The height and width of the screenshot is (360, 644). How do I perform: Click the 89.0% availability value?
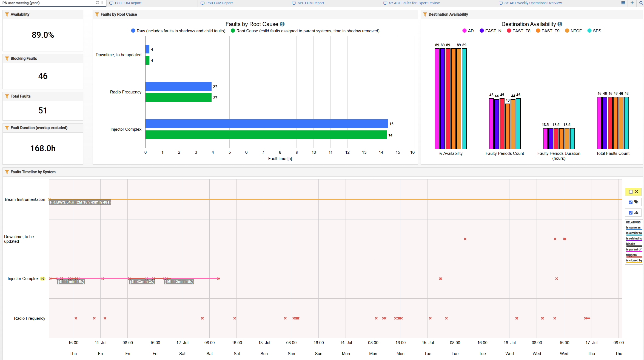click(43, 35)
